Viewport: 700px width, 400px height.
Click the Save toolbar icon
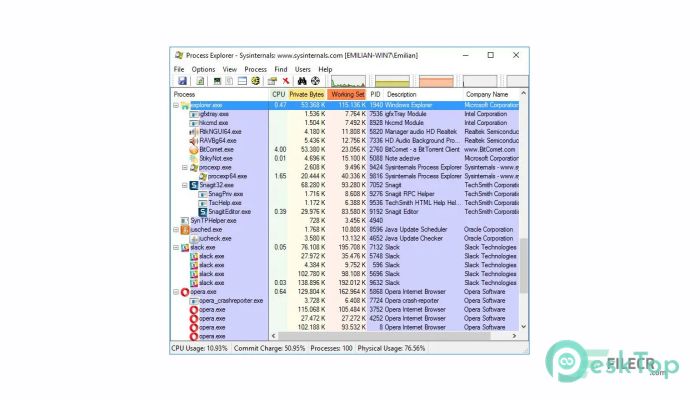pos(182,81)
